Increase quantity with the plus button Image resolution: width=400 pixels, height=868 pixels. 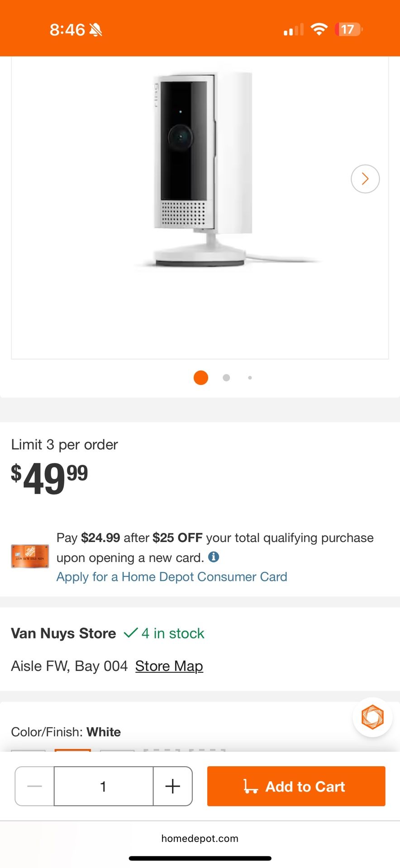(172, 786)
